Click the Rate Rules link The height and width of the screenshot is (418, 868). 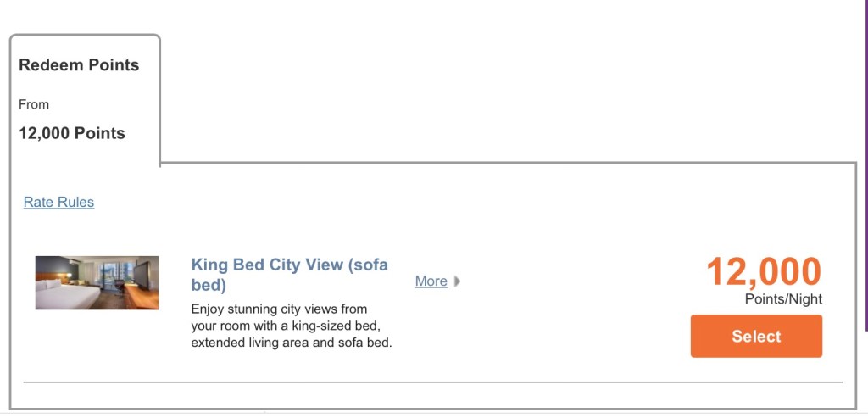pos(58,202)
